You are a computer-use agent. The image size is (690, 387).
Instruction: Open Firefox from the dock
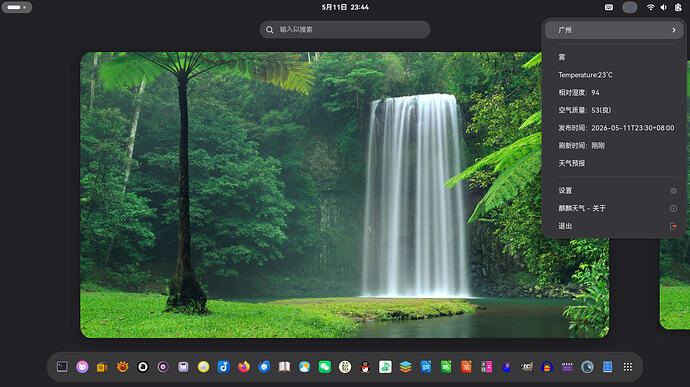(244, 367)
